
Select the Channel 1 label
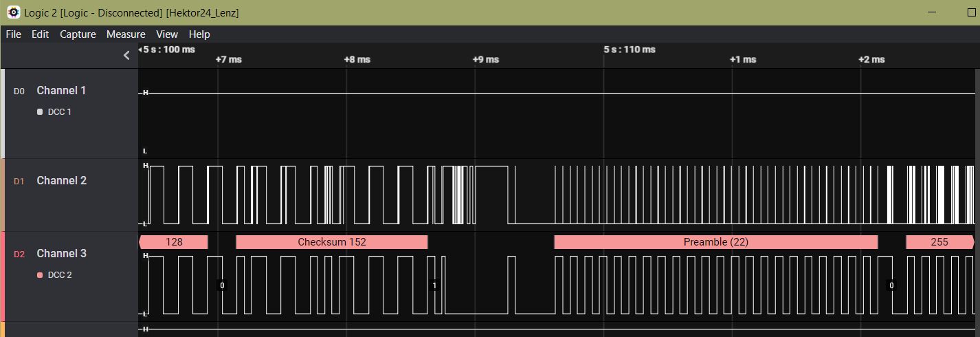[61, 91]
